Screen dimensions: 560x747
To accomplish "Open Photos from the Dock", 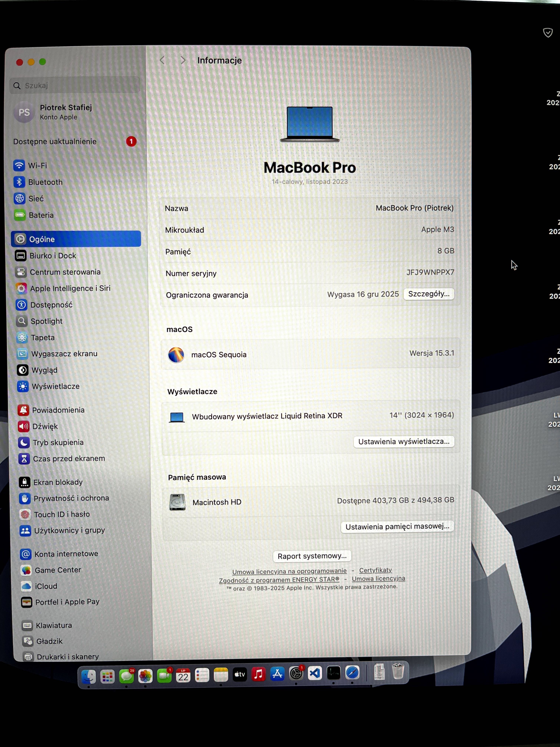I will pyautogui.click(x=145, y=676).
